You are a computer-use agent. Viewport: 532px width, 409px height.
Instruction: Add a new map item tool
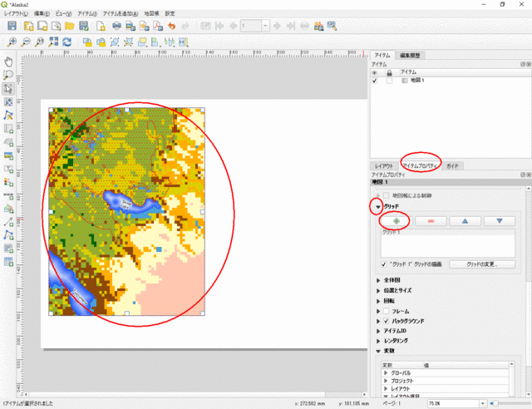pyautogui.click(x=8, y=129)
